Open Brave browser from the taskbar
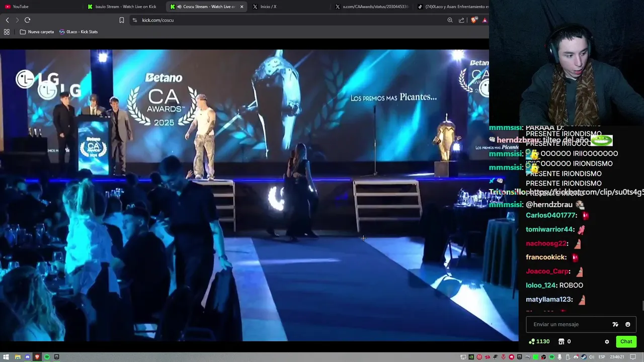644x362 pixels. pyautogui.click(x=37, y=357)
